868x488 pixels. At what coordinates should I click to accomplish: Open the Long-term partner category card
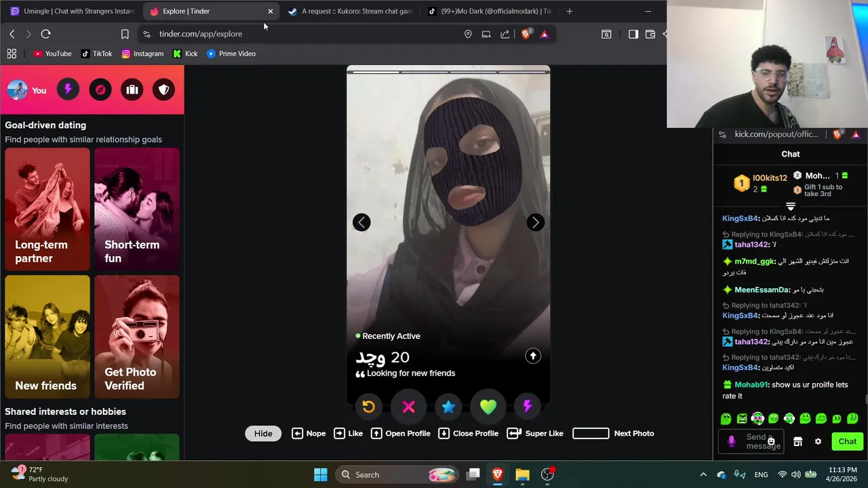[x=47, y=209]
